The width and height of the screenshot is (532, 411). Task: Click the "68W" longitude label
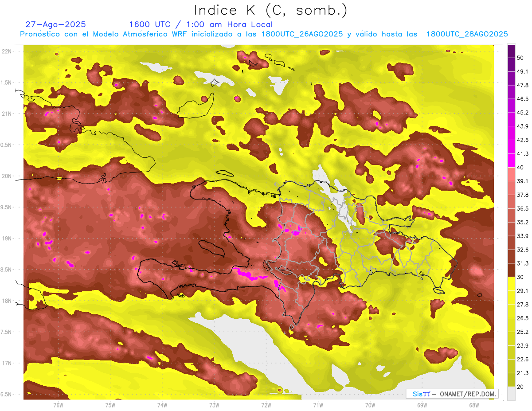pos(474,405)
